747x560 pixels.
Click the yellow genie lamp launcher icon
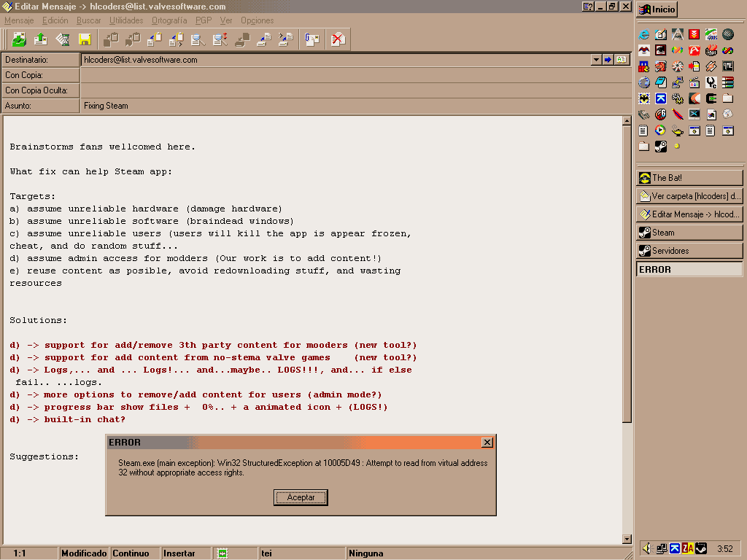click(x=678, y=131)
